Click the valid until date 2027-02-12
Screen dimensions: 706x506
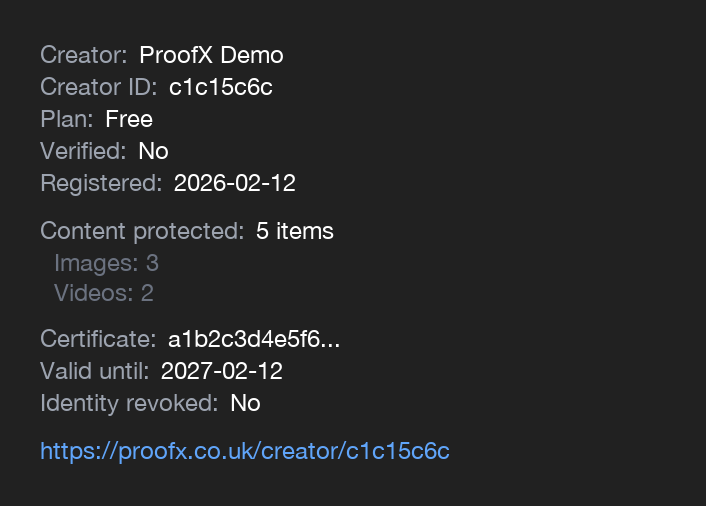[x=221, y=371]
